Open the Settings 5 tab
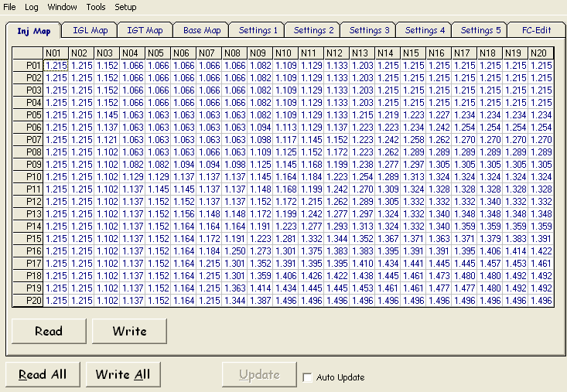Screen dimensions: 567x392 pos(480,30)
